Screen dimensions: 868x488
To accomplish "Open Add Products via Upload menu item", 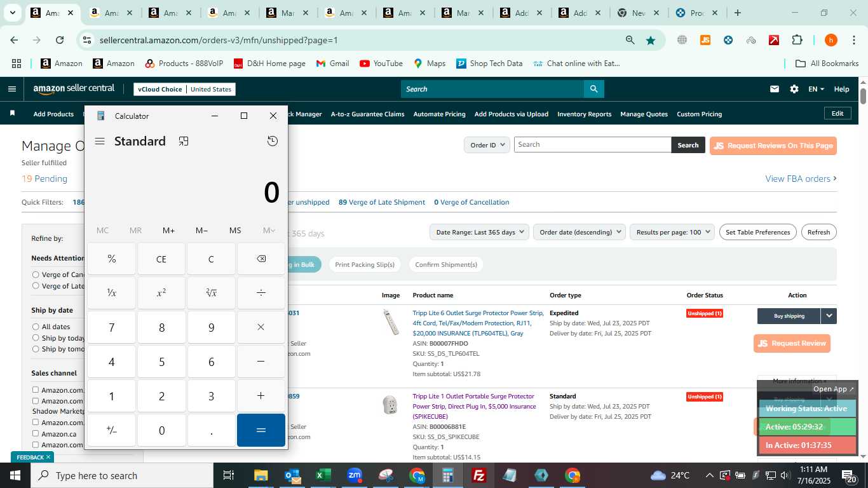I will [511, 114].
